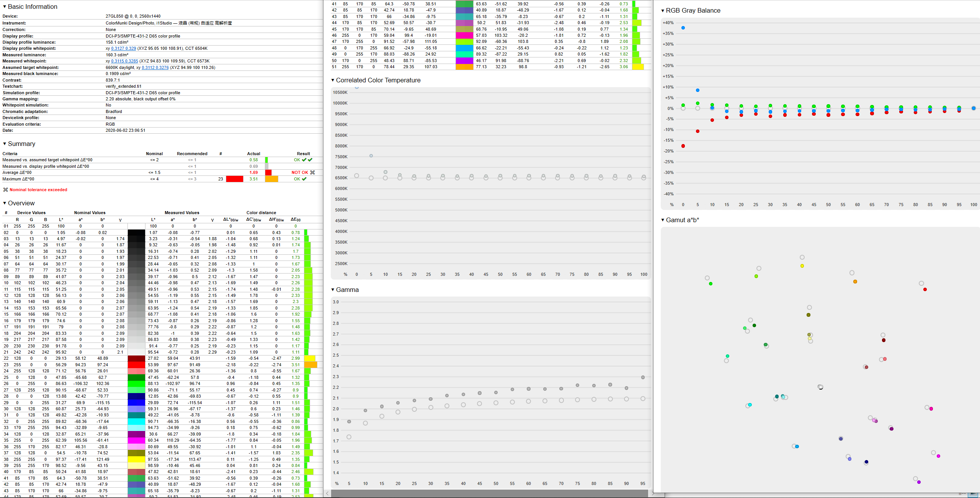Click the yellow gamut point at top of Gamut chart
The width and height of the screenshot is (980, 498).
[x=802, y=266]
